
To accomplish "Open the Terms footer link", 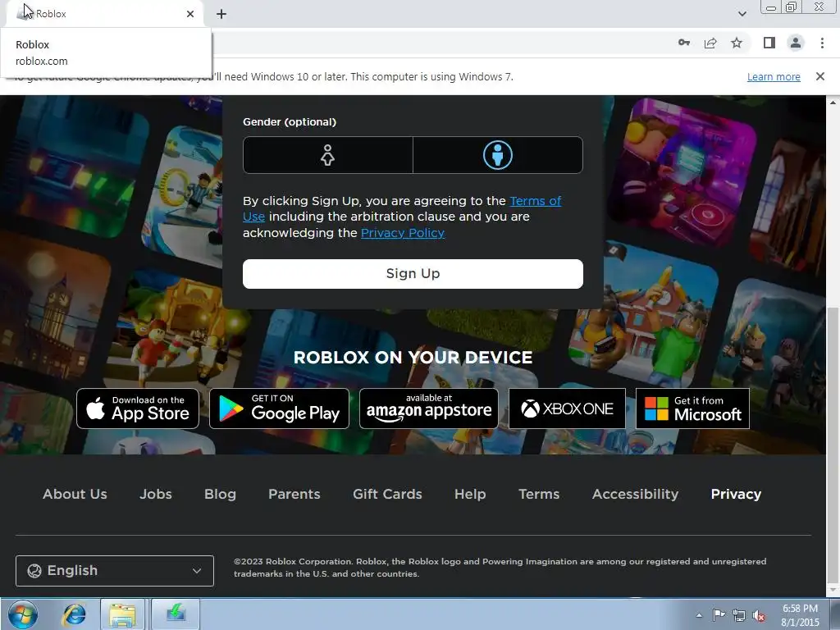I will point(539,494).
